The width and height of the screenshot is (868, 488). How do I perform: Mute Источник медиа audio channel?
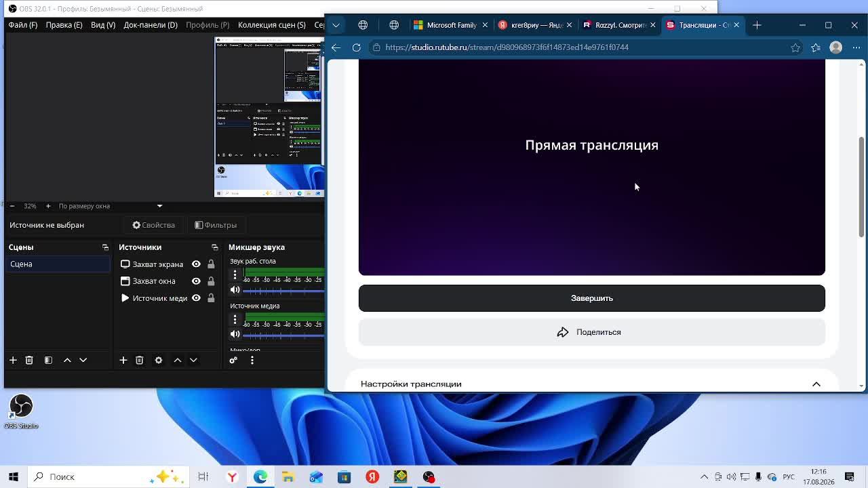[235, 334]
